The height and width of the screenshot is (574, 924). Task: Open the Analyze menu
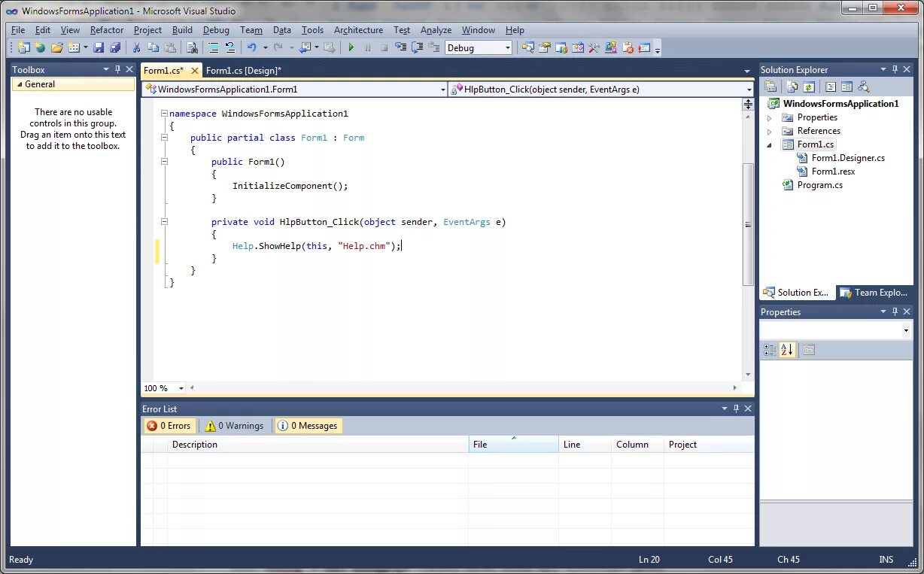click(436, 30)
